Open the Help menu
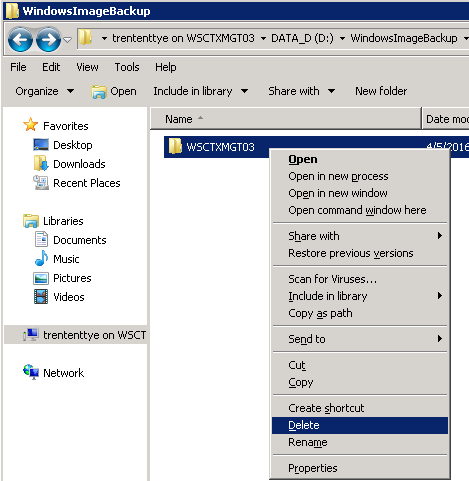 click(x=166, y=67)
